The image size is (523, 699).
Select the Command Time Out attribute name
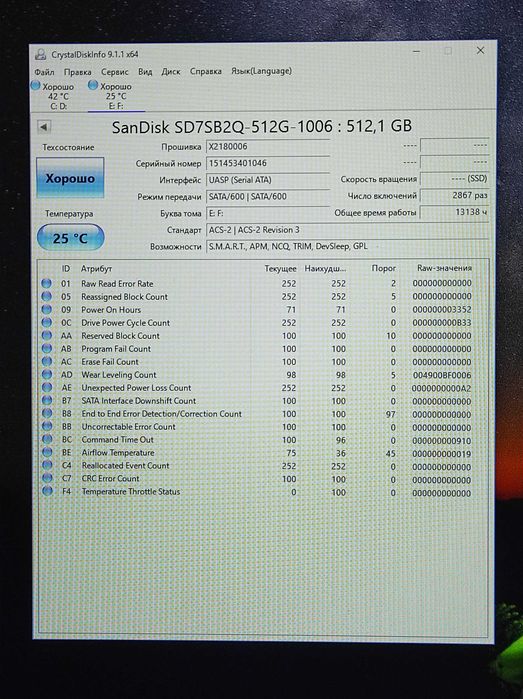[118, 440]
